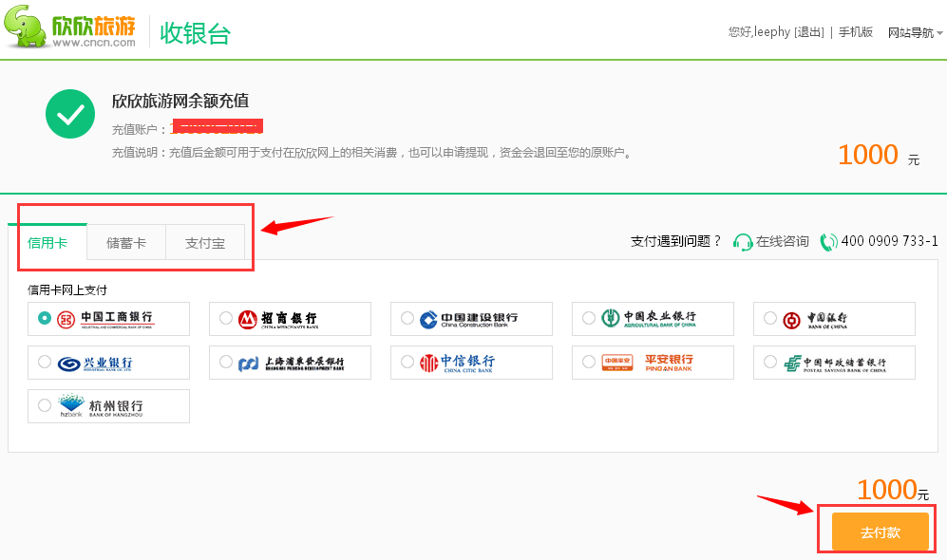Click the Postal Savings Bank green logo
The image size is (947, 560).
(x=792, y=364)
